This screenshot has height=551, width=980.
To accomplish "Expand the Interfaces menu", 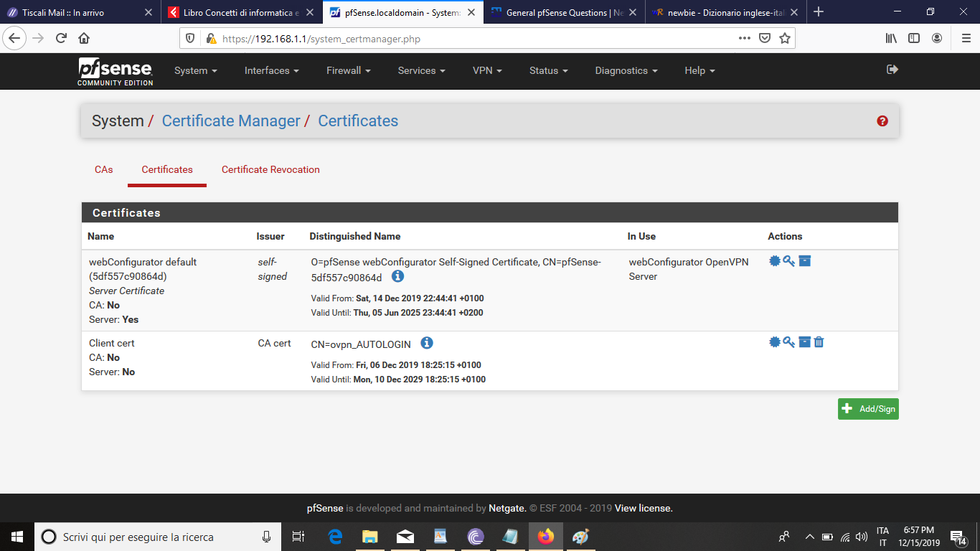I will click(x=271, y=70).
